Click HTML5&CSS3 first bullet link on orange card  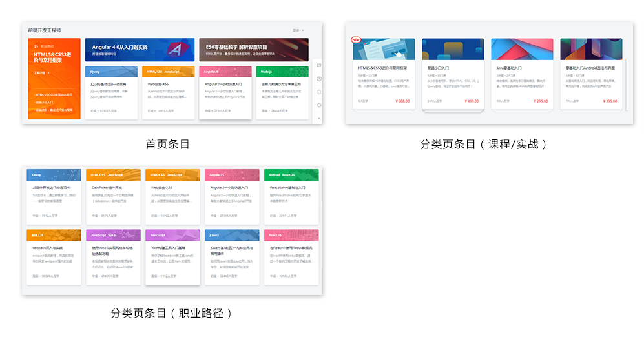click(x=54, y=94)
